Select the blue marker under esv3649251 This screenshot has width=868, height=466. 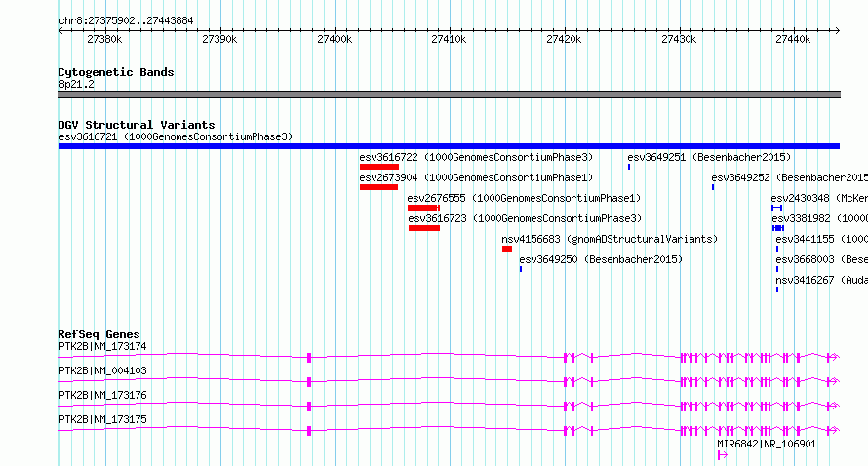629,167
